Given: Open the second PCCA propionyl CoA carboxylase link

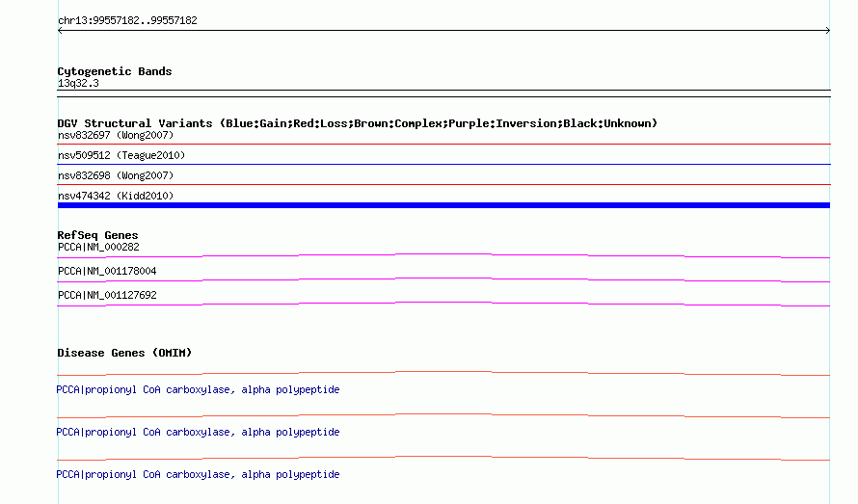Looking at the screenshot, I should coord(198,433).
